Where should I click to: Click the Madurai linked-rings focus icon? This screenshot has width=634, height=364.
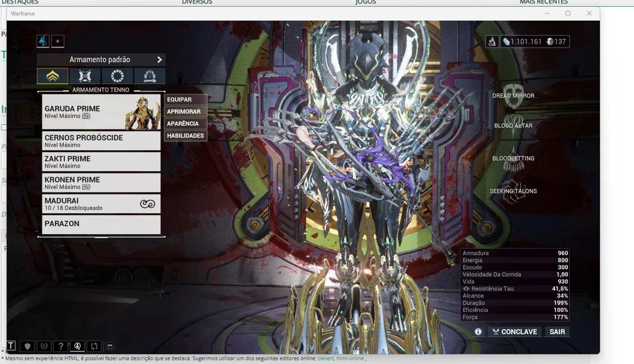148,204
